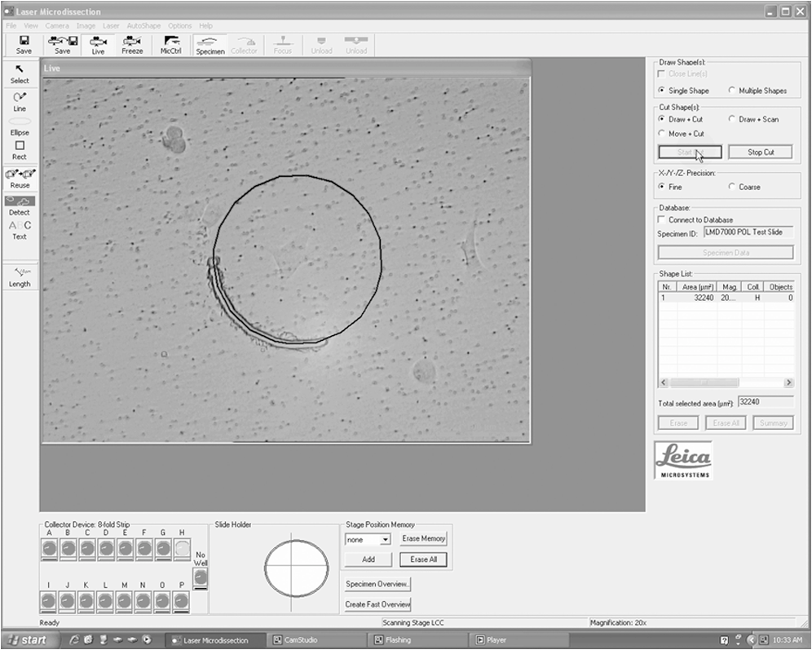
Task: Choose Move + Cut mode
Action: (x=661, y=133)
